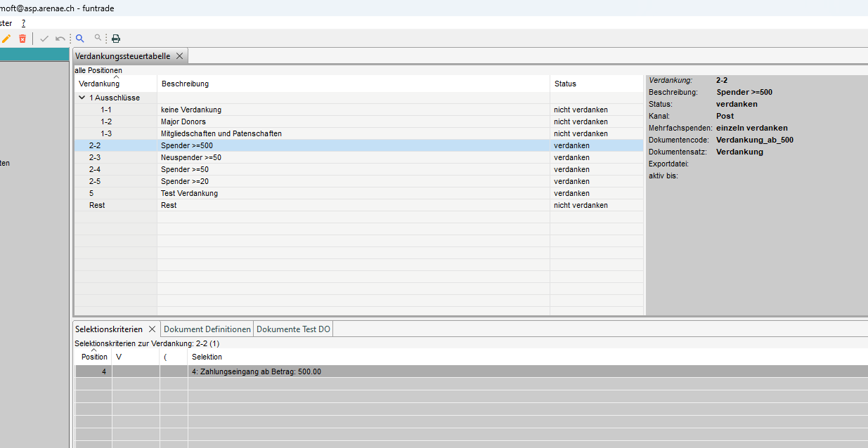The height and width of the screenshot is (448, 868).
Task: Click the checkmark save icon in toolbar
Action: pos(44,39)
